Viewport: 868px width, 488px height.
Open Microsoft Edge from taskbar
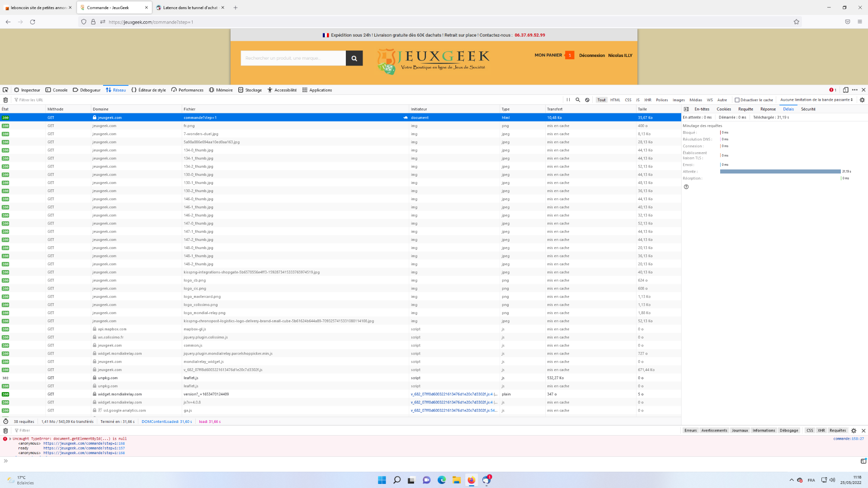pos(442,480)
